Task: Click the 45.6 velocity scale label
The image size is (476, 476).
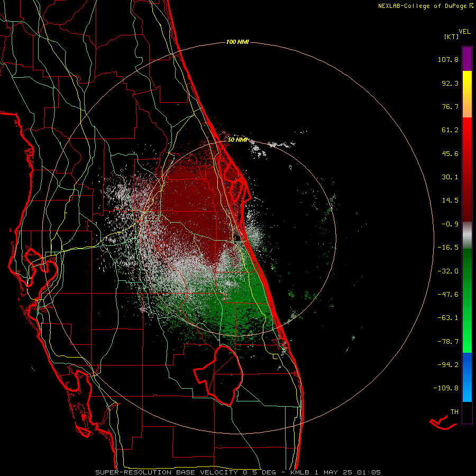Action: click(450, 153)
